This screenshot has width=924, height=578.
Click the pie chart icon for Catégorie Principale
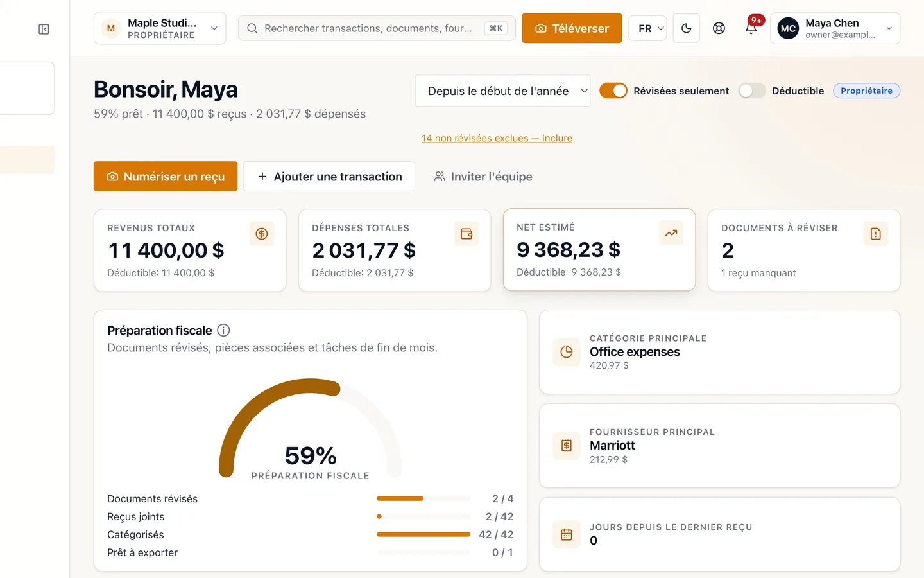567,352
